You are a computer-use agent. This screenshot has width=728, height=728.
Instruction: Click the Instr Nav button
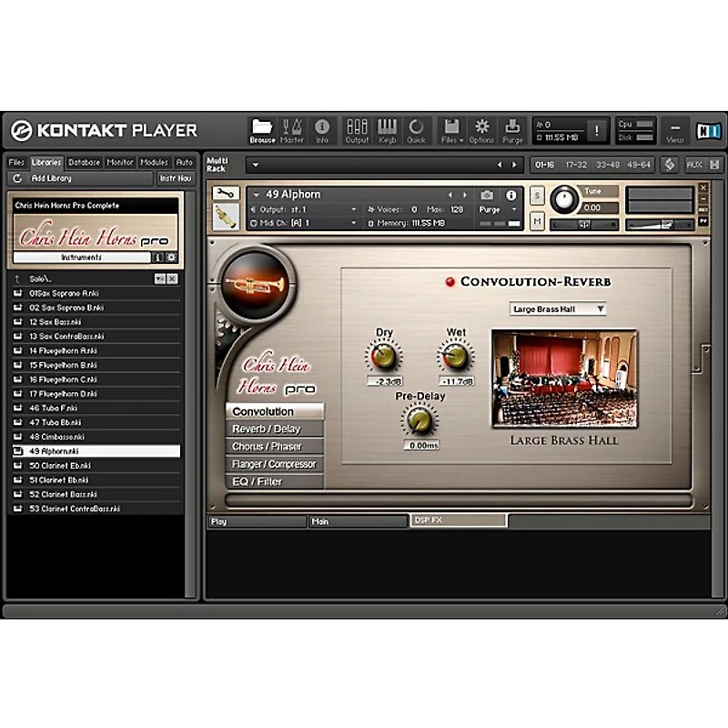(x=175, y=178)
